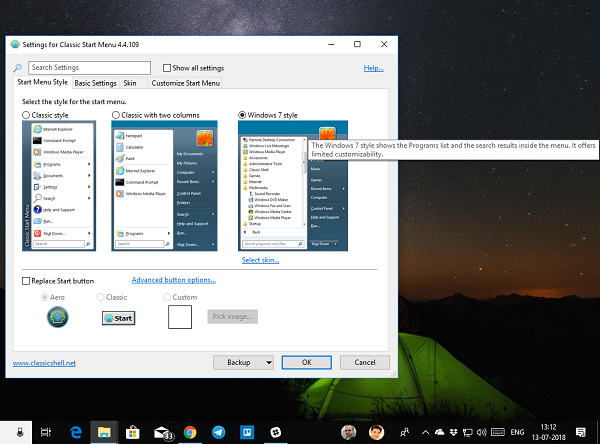Expand the Backup dropdown arrow
This screenshot has height=444, width=600.
(x=269, y=362)
